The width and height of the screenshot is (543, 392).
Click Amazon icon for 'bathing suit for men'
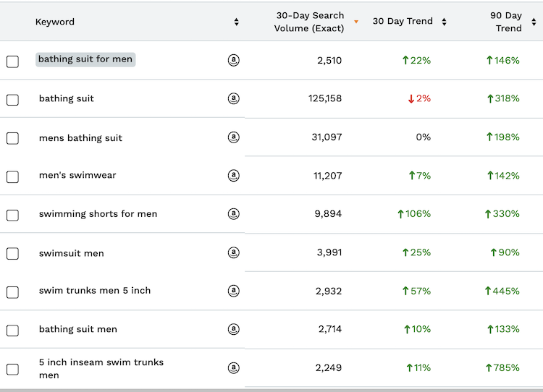[x=233, y=60]
